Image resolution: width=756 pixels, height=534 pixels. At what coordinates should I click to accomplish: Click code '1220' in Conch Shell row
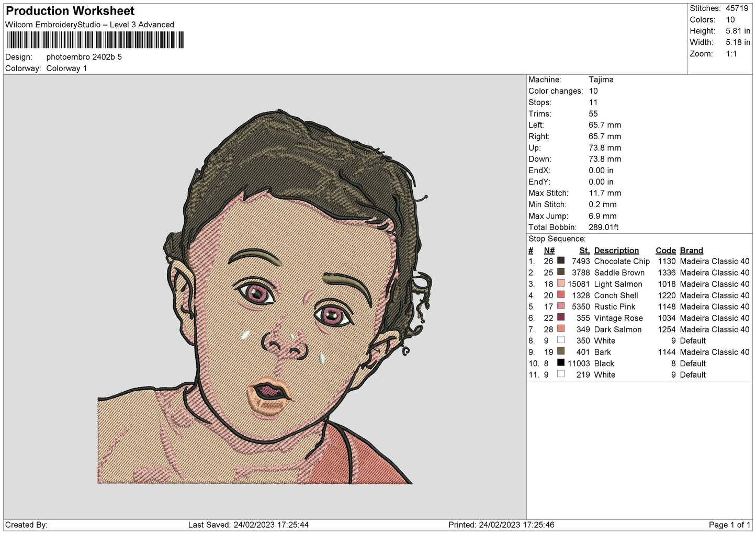(667, 295)
